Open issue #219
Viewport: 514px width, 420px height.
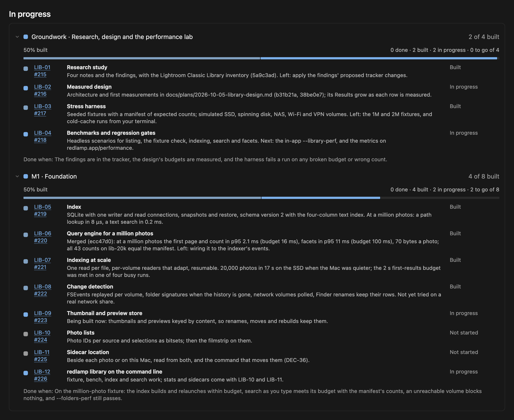(x=40, y=214)
